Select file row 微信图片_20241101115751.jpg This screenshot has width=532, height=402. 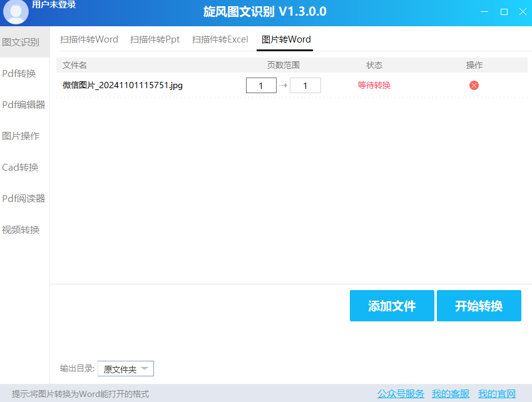(x=292, y=86)
